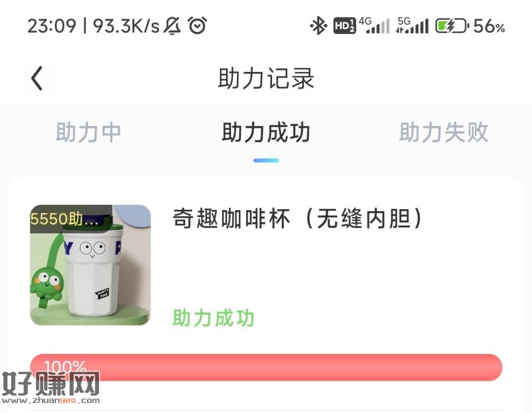Viewport: 532px width, 413px height.
Task: Click the red 100% progress bar
Action: 266,367
